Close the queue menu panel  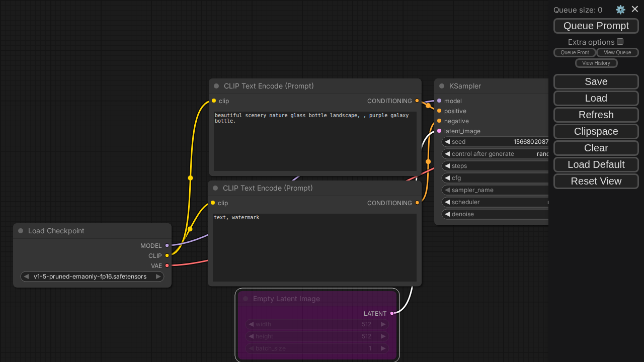coord(635,9)
